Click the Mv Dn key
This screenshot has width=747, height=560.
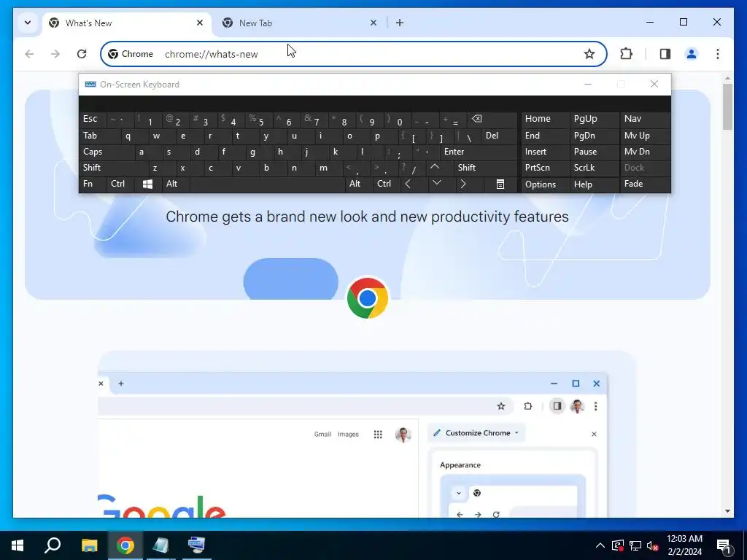tap(645, 152)
